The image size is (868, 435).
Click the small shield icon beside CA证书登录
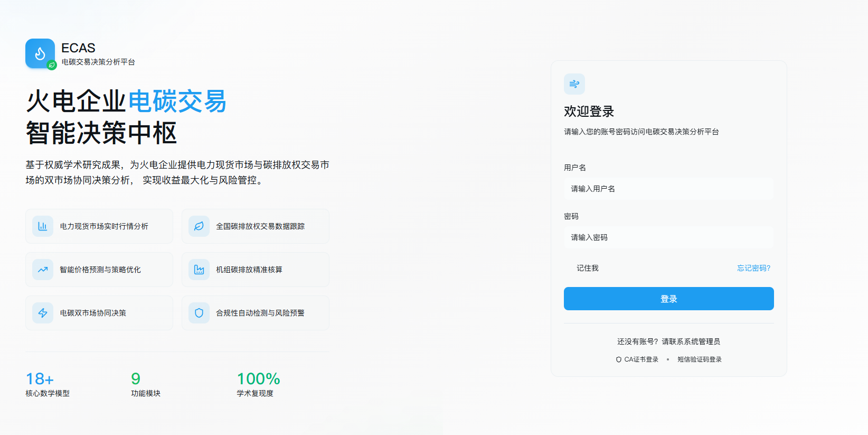[619, 359]
